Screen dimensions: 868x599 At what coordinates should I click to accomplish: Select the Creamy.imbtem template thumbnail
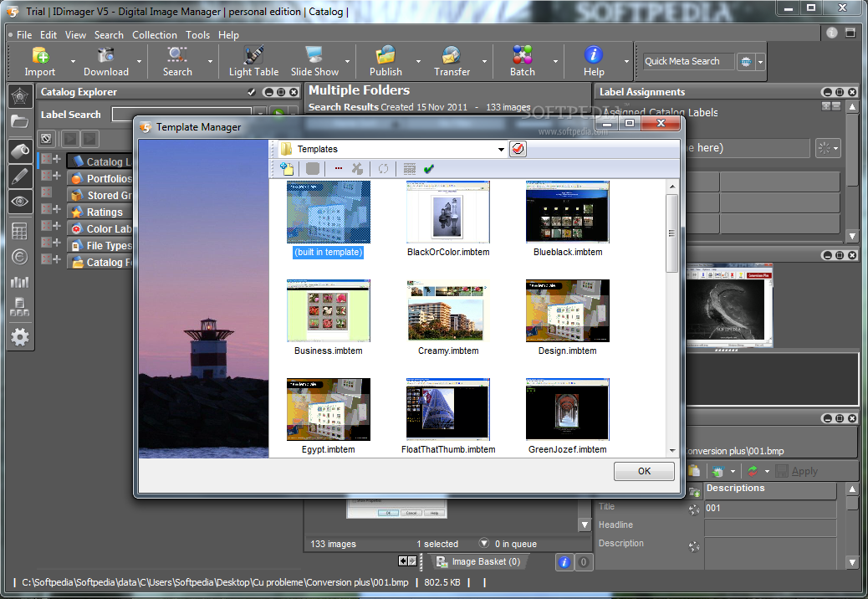click(448, 310)
